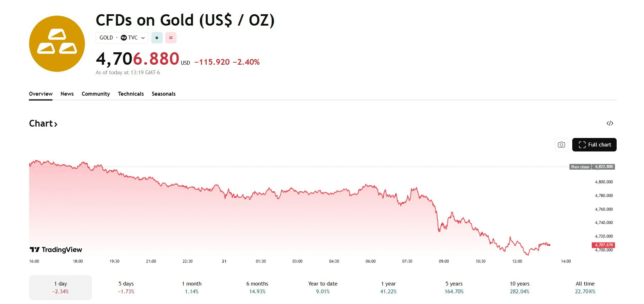
Task: Open the GOLD TVC symbol source dropdown
Action: tap(122, 38)
